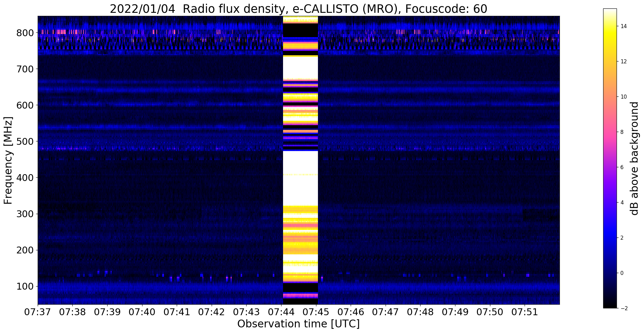This screenshot has height=333, width=644.
Task: Click the 07:43 time tick label
Action: point(247,312)
